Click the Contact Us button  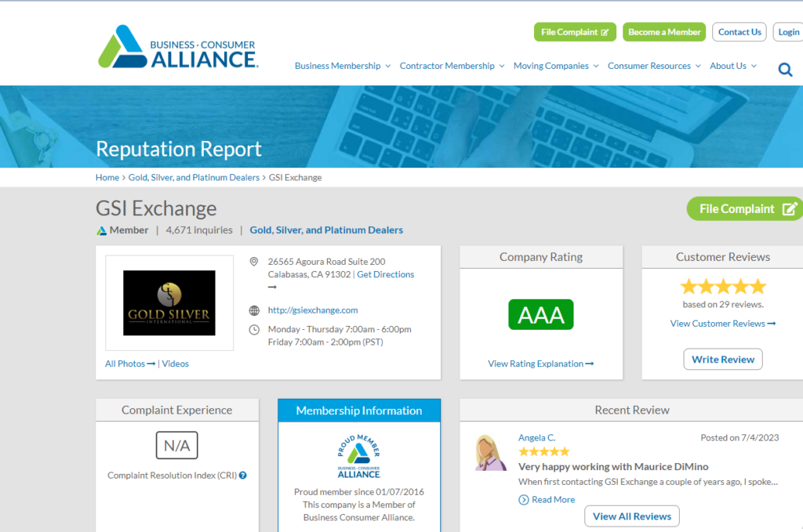point(739,31)
